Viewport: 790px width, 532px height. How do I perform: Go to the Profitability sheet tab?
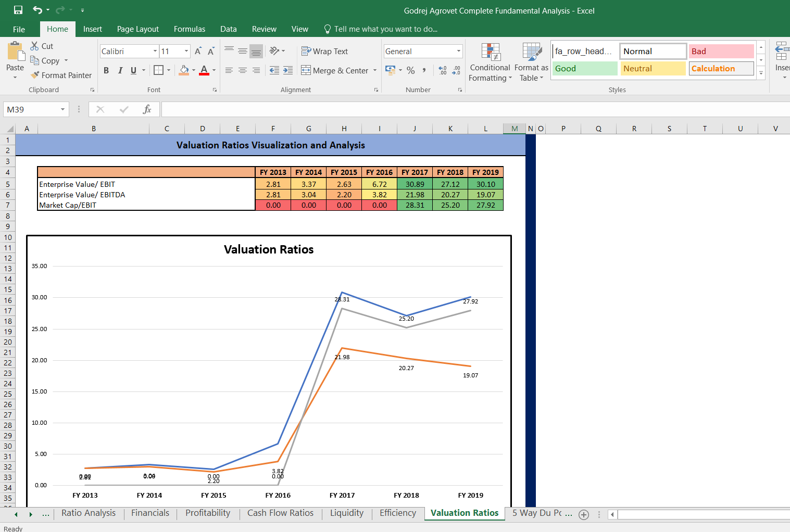(x=208, y=513)
